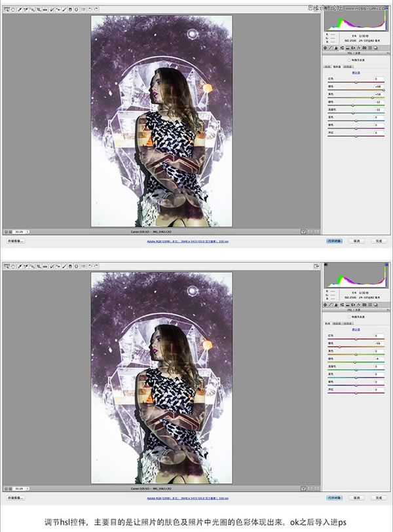Open Presets panel icon in lower window
This screenshot has height=532, width=393.
(370, 305)
